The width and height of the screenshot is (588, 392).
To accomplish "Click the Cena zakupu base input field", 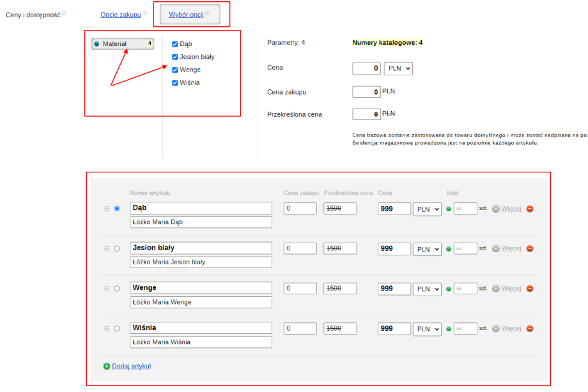I will 366,92.
